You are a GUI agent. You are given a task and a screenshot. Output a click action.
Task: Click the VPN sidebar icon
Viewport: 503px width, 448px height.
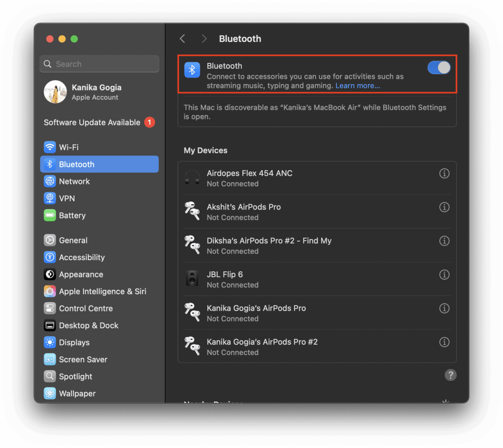50,198
